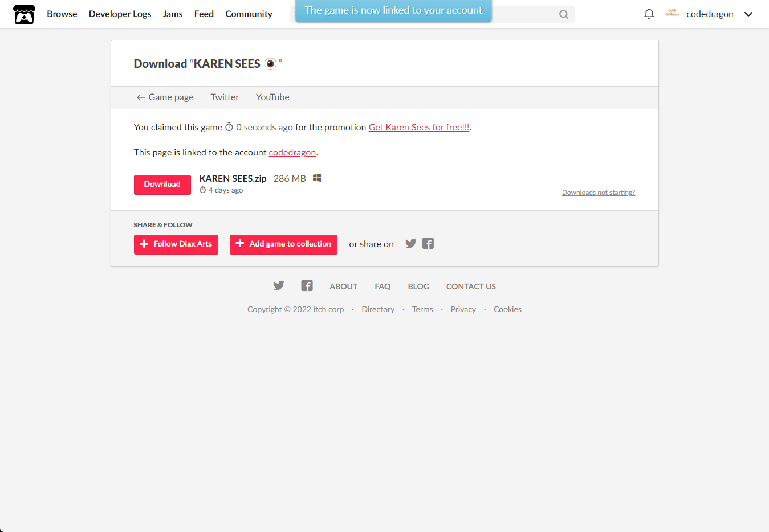Open the ABOUT footer link

pos(344,287)
